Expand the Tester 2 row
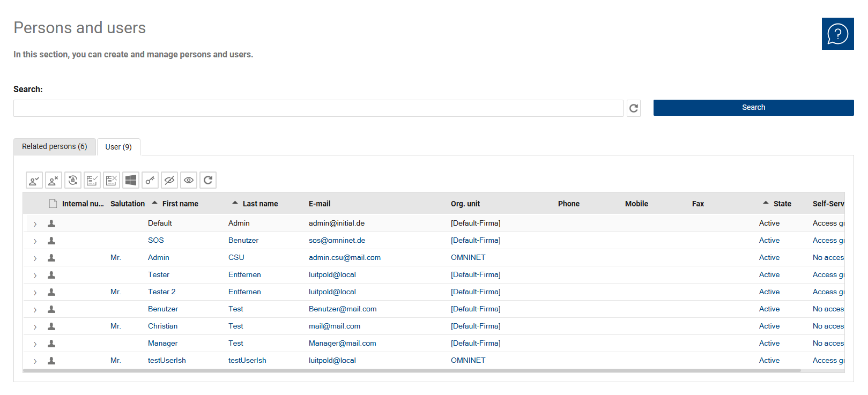Image resolution: width=868 pixels, height=395 pixels. click(x=35, y=293)
